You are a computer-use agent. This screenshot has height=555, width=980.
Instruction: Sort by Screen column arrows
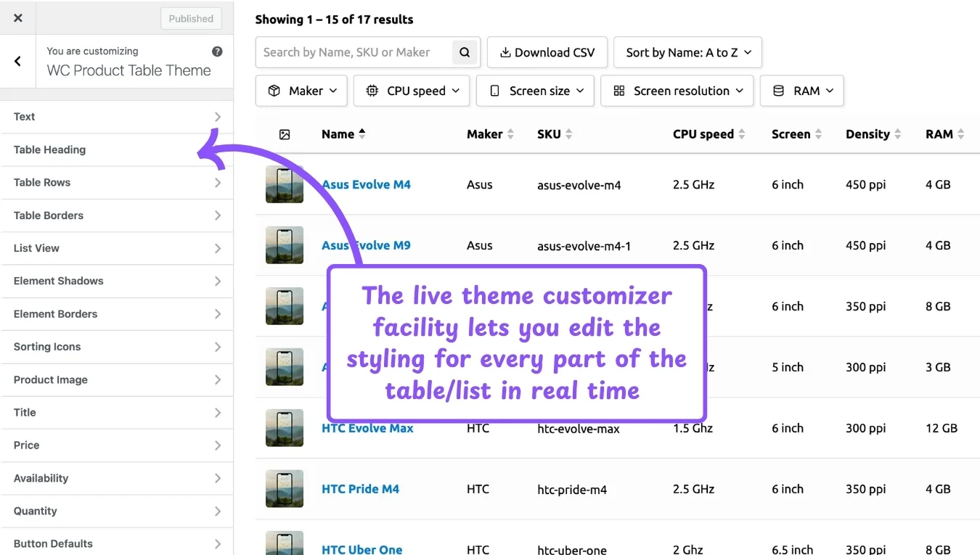(818, 134)
